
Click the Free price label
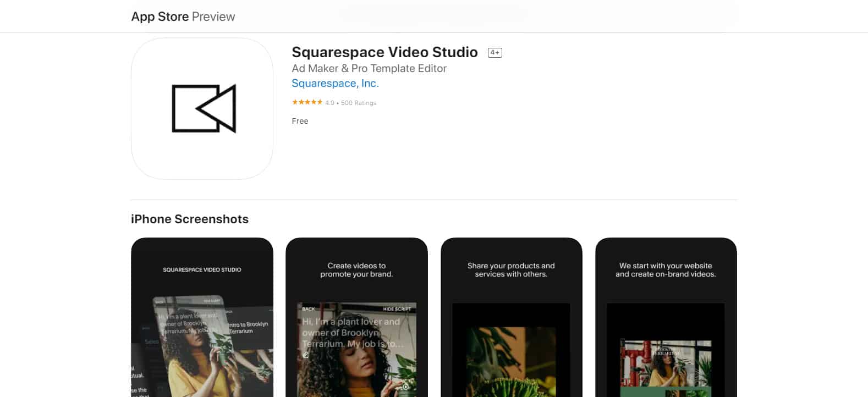300,121
